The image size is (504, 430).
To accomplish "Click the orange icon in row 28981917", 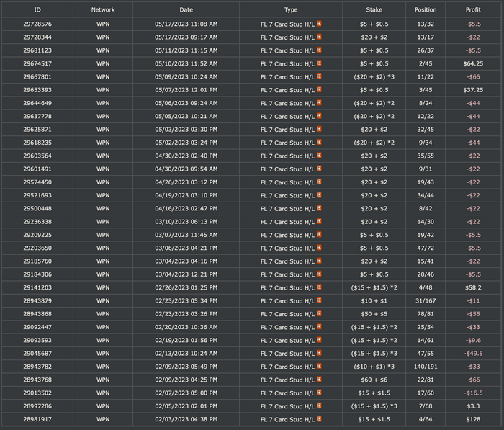I will [x=319, y=418].
